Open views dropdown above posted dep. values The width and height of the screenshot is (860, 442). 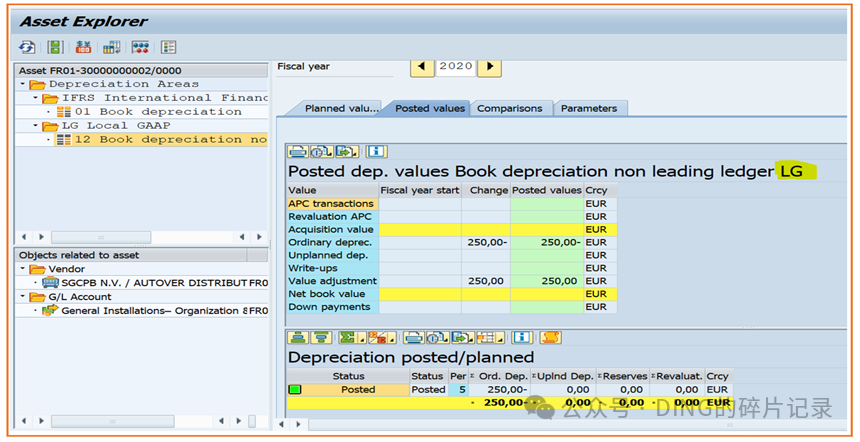[x=321, y=151]
